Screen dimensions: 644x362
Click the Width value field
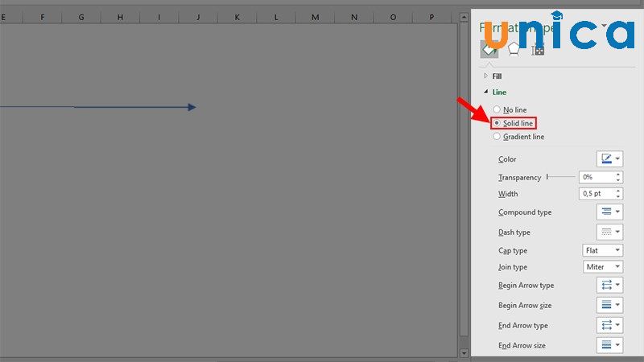coord(597,193)
